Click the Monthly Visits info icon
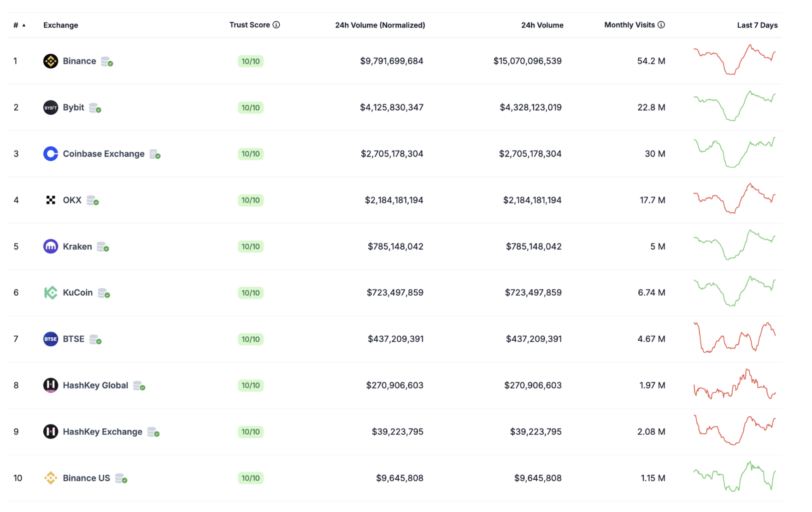The width and height of the screenshot is (812, 512). 661,25
